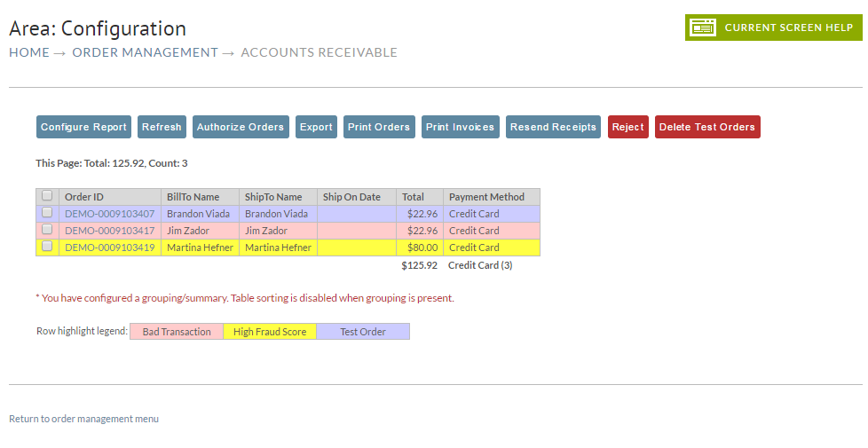Click the Configure Report button

(83, 127)
